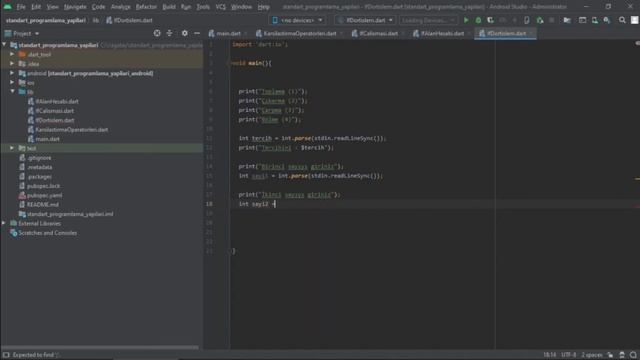The width and height of the screenshot is (640, 360).
Task: Click the read-only lock icon in status bar
Action: pos(610,355)
